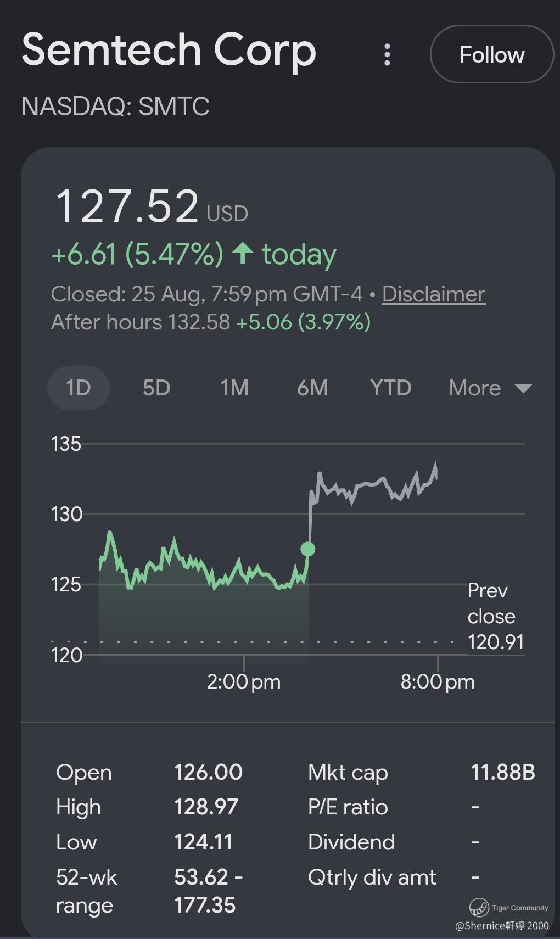Switch chart to 1M range
This screenshot has width=560, height=939.
click(x=234, y=388)
